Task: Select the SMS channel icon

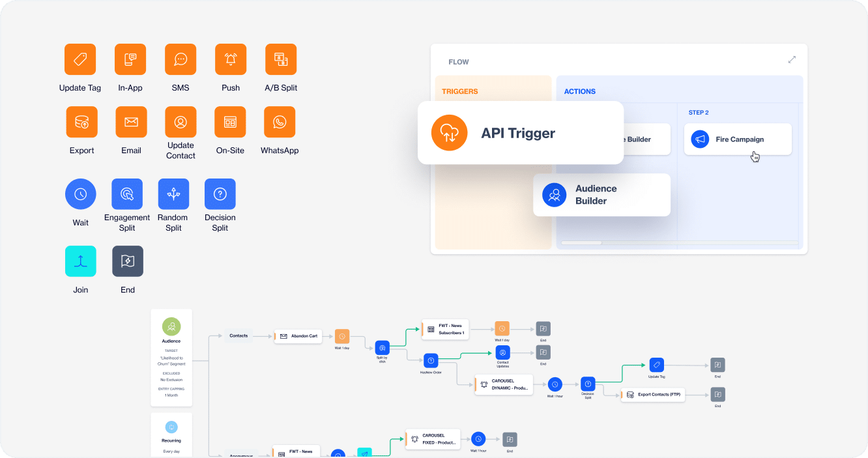Action: (181, 59)
